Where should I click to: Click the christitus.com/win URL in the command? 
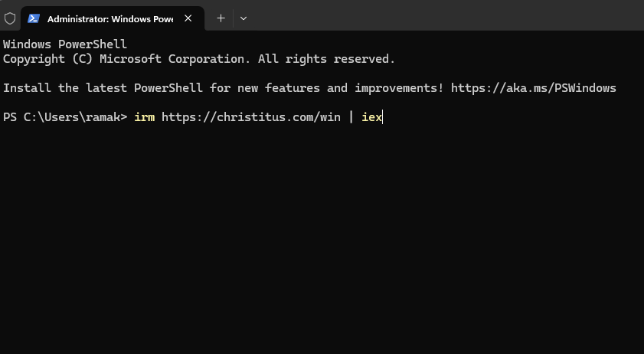[x=250, y=117]
